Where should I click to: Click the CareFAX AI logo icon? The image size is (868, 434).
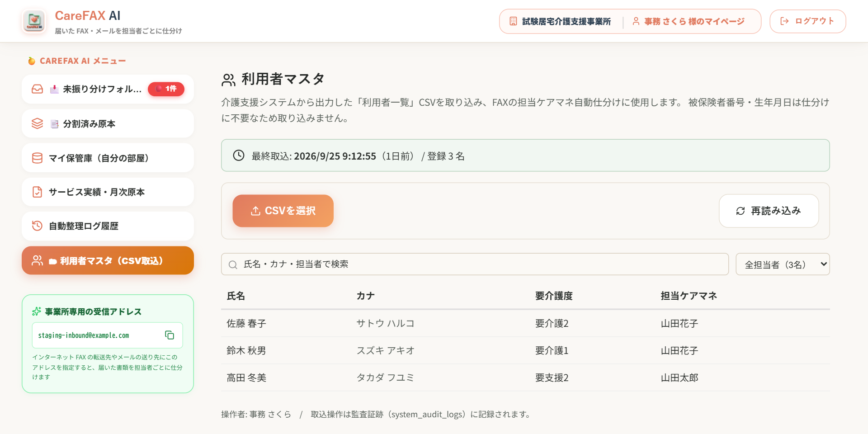34,21
